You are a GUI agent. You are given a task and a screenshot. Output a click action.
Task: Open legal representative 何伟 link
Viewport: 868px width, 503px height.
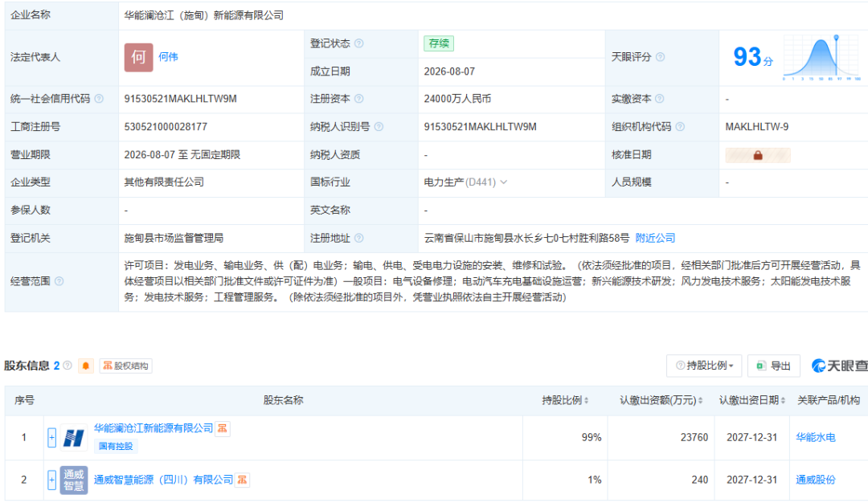(168, 57)
